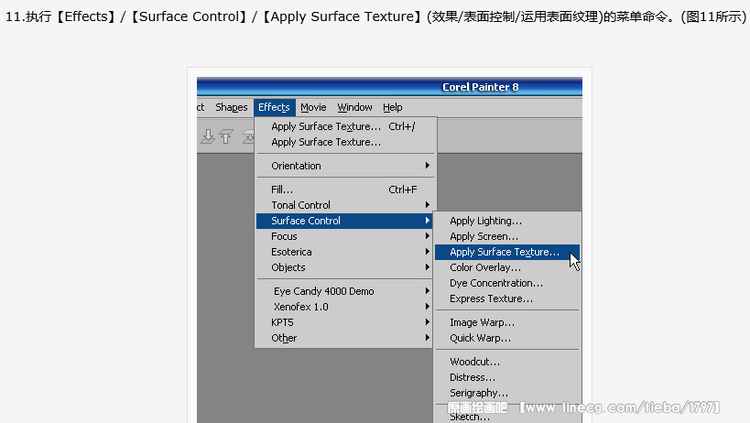Image resolution: width=750 pixels, height=423 pixels.
Task: Expand the Orientation submenu
Action: pos(345,166)
